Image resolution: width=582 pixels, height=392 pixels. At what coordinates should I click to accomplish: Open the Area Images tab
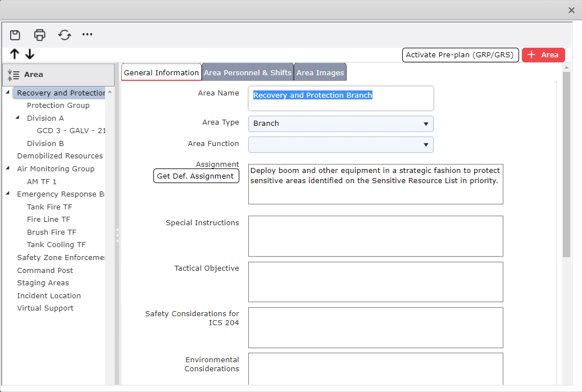pos(320,72)
